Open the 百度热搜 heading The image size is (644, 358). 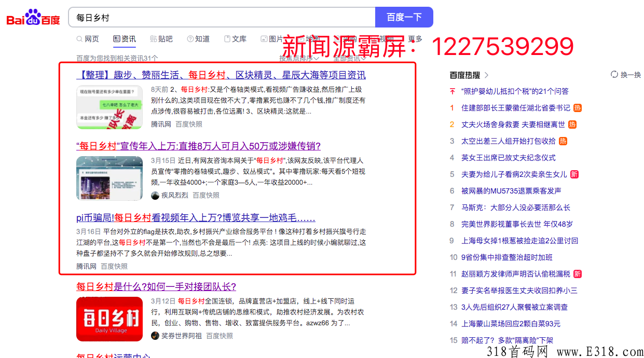(x=465, y=75)
